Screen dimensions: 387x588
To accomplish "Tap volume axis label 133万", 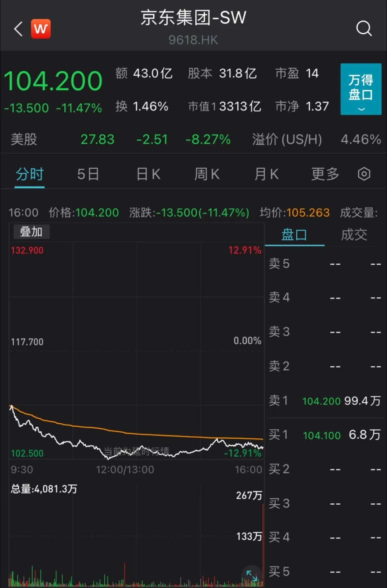I will tap(249, 536).
